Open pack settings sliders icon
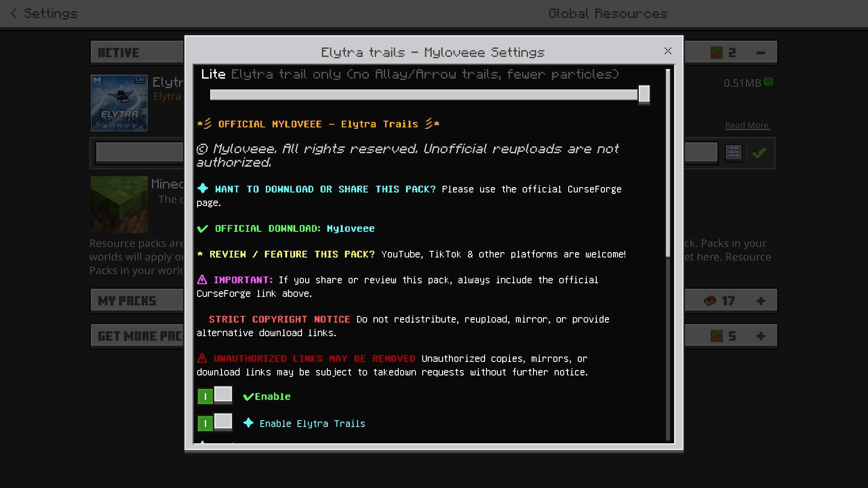The width and height of the screenshot is (868, 488). (x=733, y=153)
